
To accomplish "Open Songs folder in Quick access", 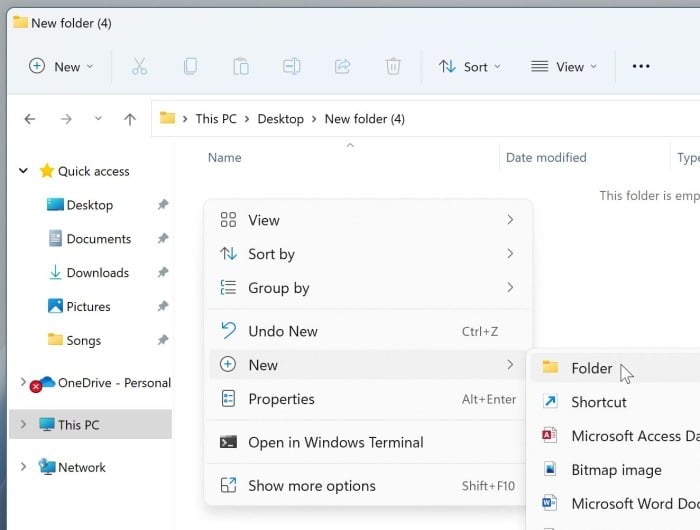I will [75, 340].
